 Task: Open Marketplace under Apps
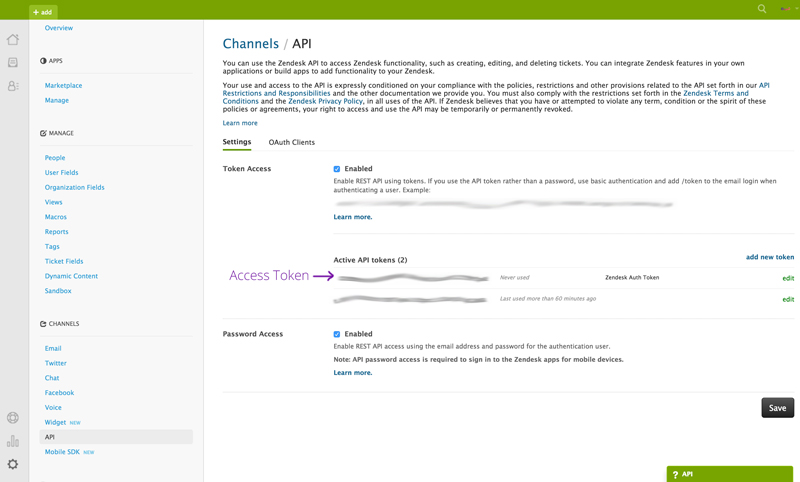[63, 86]
